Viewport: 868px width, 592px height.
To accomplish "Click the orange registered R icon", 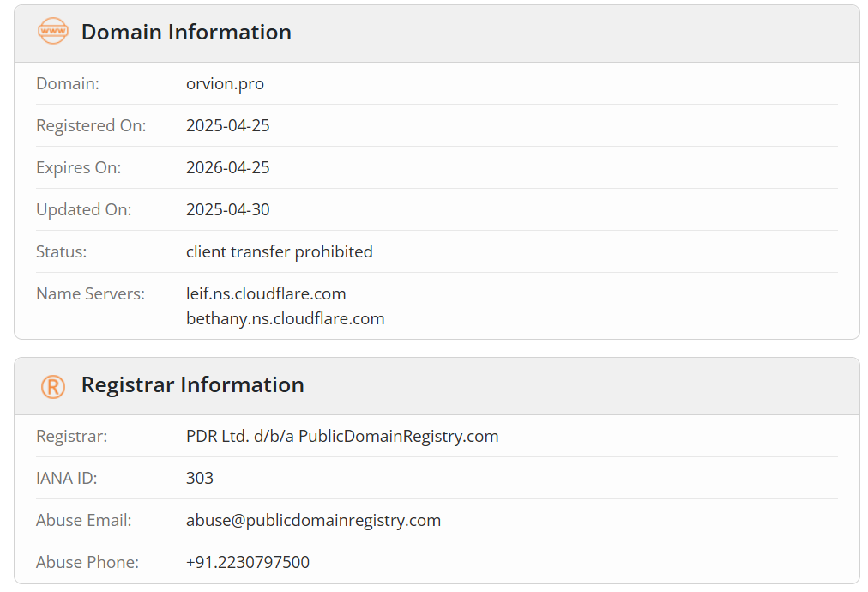I will 53,386.
